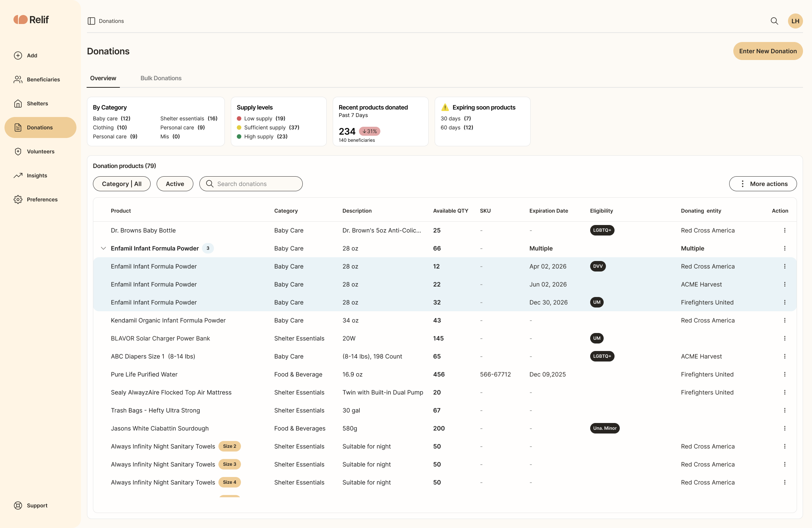Click the green High supply dot

(239, 136)
